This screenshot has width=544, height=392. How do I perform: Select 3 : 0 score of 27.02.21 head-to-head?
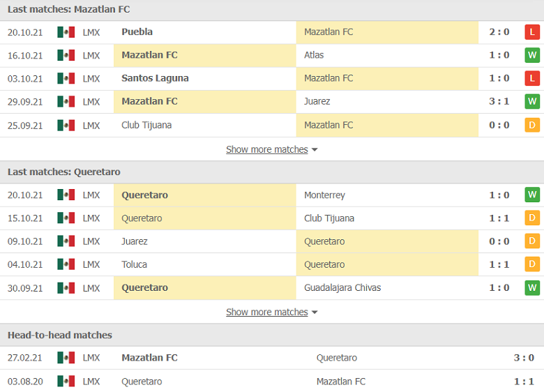point(524,358)
